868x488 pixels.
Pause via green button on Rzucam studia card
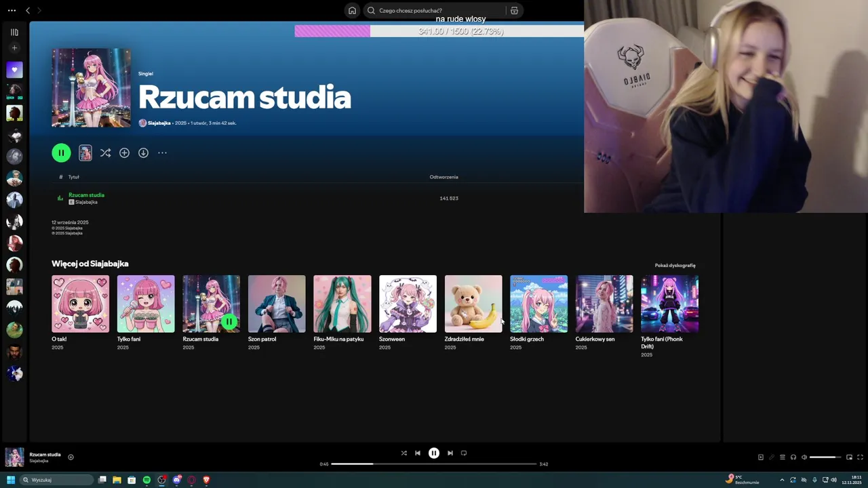(229, 322)
